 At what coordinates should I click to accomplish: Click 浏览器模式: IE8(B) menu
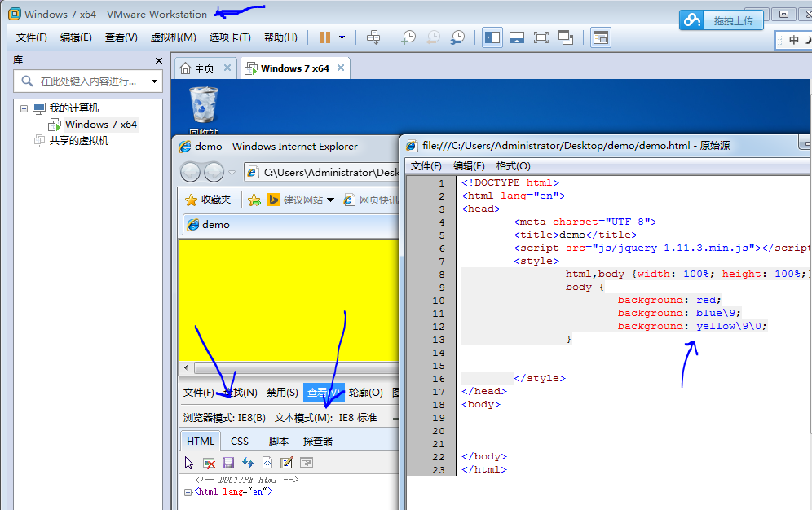(x=224, y=418)
